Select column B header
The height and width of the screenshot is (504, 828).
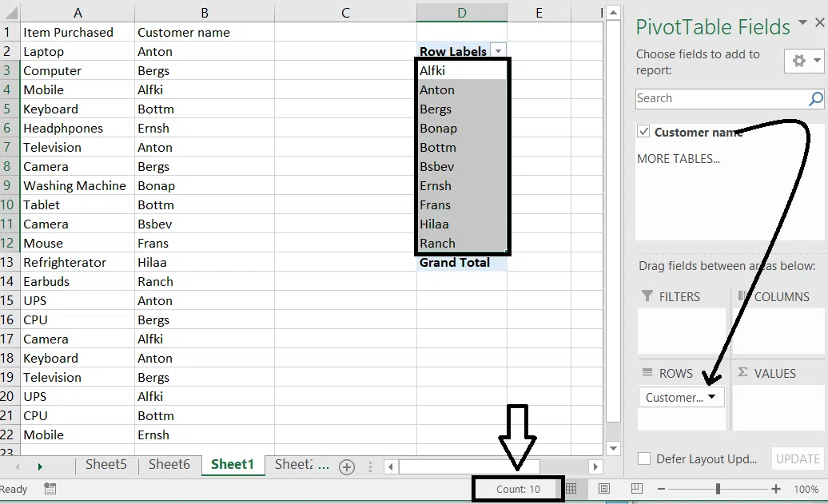point(205,13)
